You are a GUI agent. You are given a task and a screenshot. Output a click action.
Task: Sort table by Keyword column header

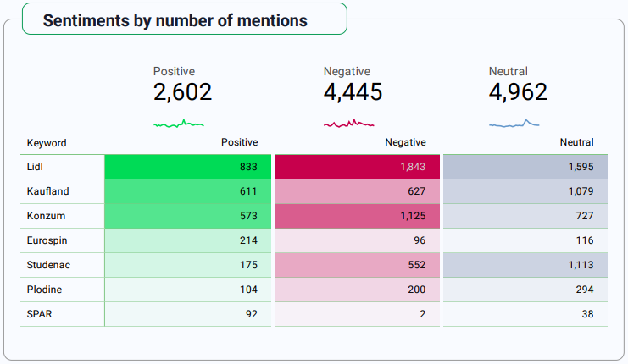(47, 143)
